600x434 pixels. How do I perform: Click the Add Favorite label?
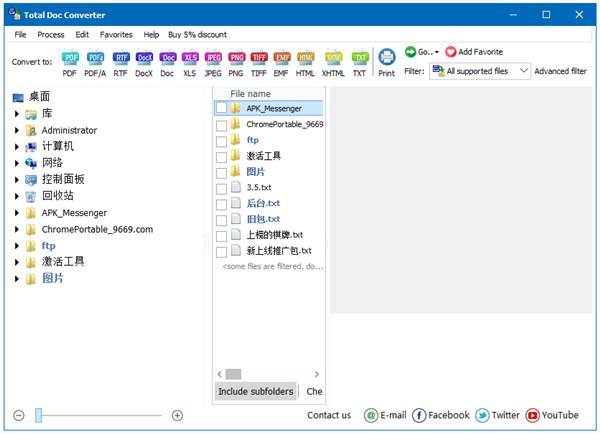[x=481, y=52]
